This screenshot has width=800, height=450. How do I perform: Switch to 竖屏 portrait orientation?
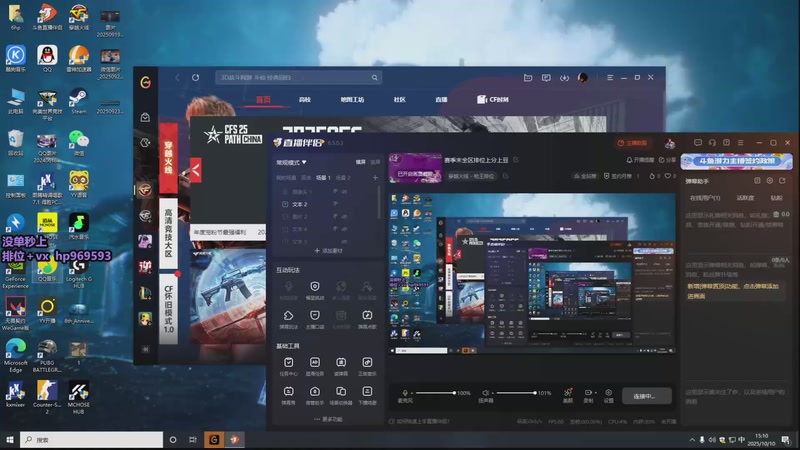click(x=375, y=162)
